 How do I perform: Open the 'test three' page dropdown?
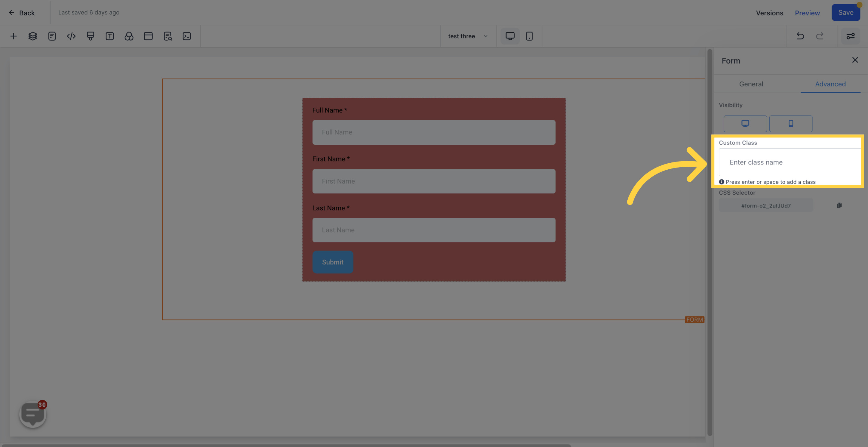tap(468, 36)
